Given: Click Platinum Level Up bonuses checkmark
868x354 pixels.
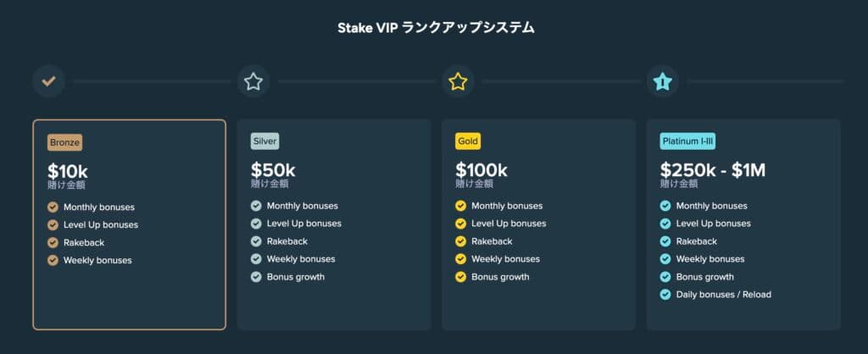Looking at the screenshot, I should [665, 224].
